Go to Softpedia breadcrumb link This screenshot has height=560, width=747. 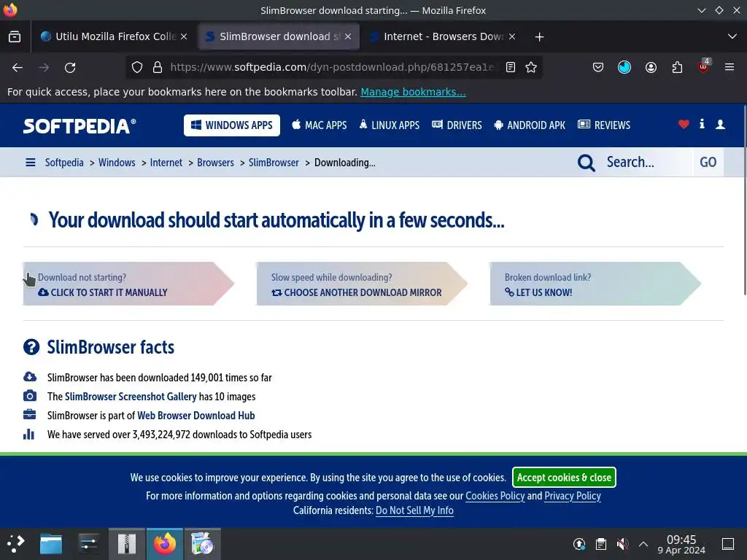click(64, 163)
